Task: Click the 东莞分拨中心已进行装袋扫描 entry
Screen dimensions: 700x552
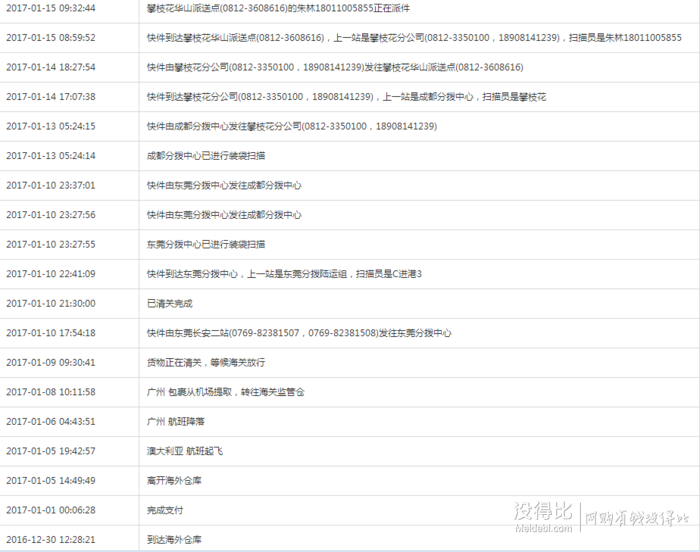Action: [x=206, y=244]
